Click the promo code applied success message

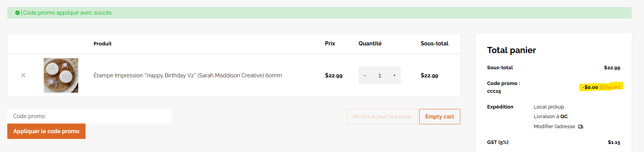click(x=68, y=13)
